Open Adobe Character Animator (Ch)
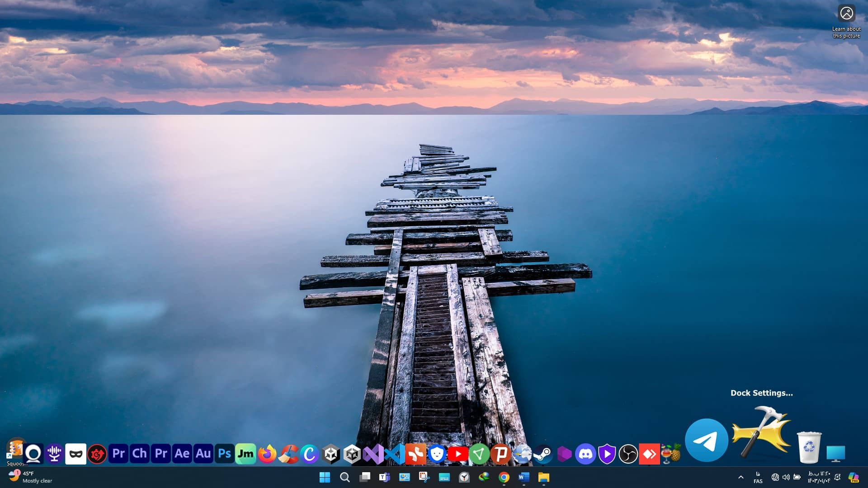868x488 pixels. click(x=139, y=454)
